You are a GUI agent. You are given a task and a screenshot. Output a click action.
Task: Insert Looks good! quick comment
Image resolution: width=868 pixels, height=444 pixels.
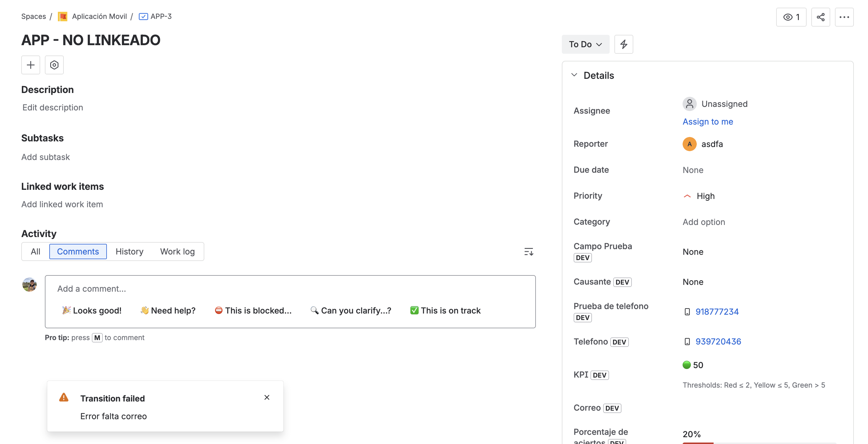click(92, 311)
